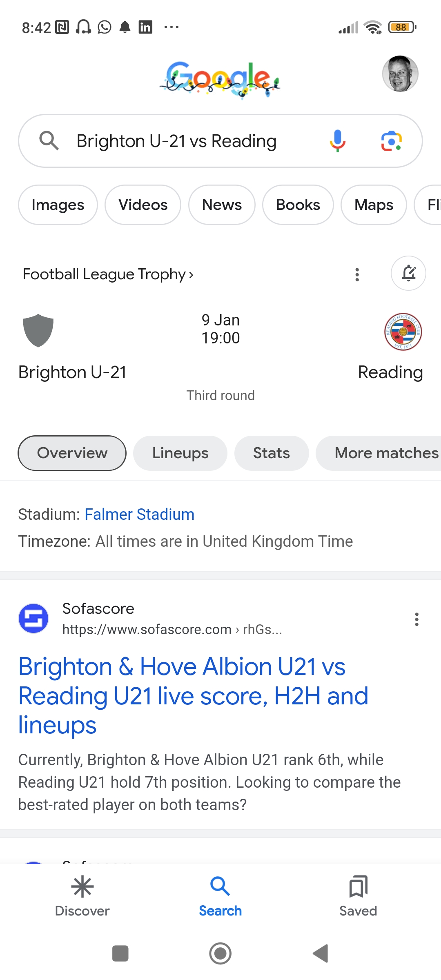Tap the Reading club crest
This screenshot has height=980, width=441.
(403, 332)
